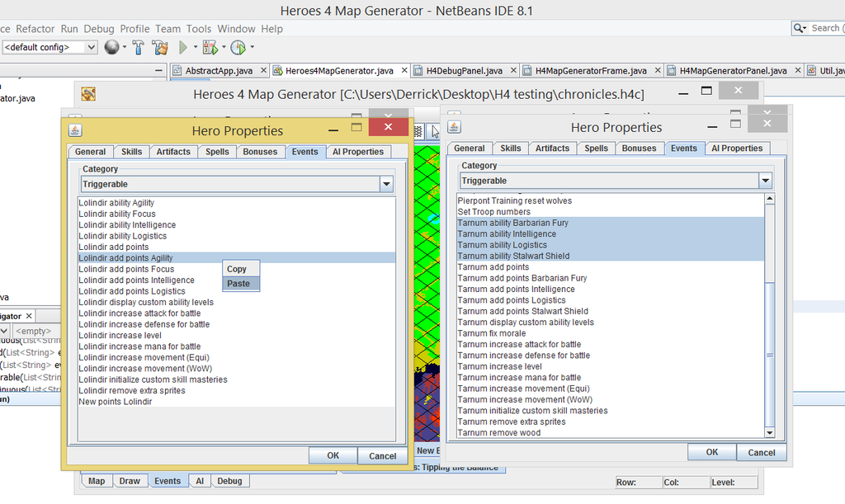Close the Heroes4MapGenerator.java editor tab
845x504 pixels.
[404, 71]
